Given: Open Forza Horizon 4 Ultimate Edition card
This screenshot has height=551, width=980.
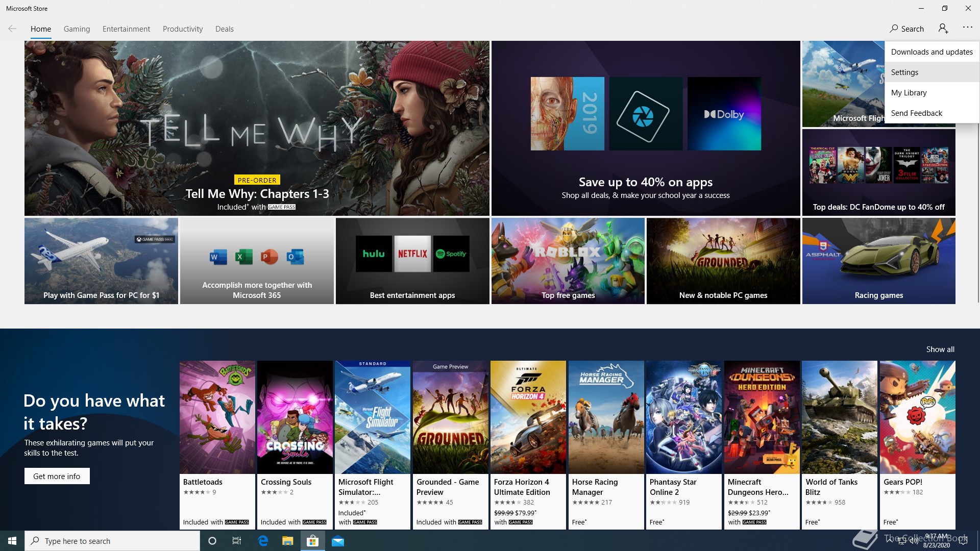Looking at the screenshot, I should click(528, 445).
